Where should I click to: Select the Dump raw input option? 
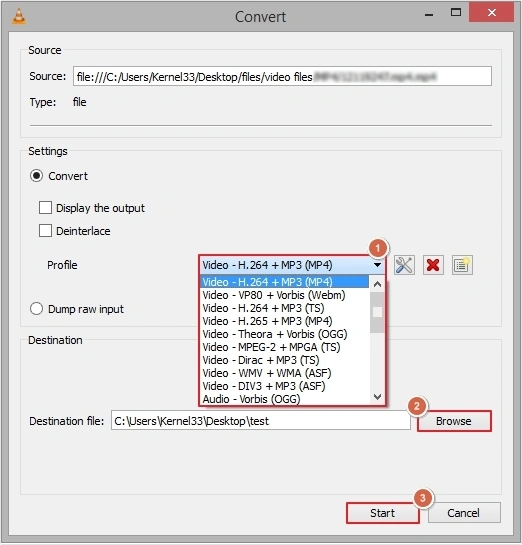(36, 309)
